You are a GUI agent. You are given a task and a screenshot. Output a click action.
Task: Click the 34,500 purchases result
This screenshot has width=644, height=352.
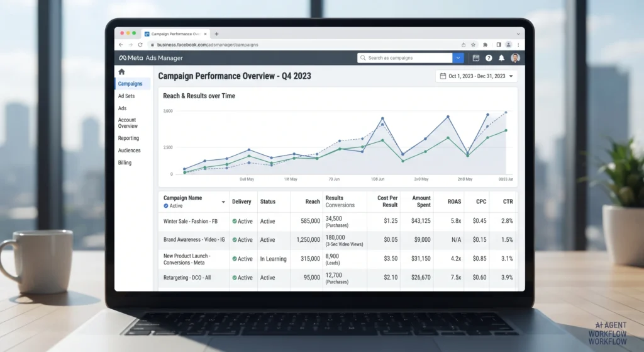coord(337,222)
